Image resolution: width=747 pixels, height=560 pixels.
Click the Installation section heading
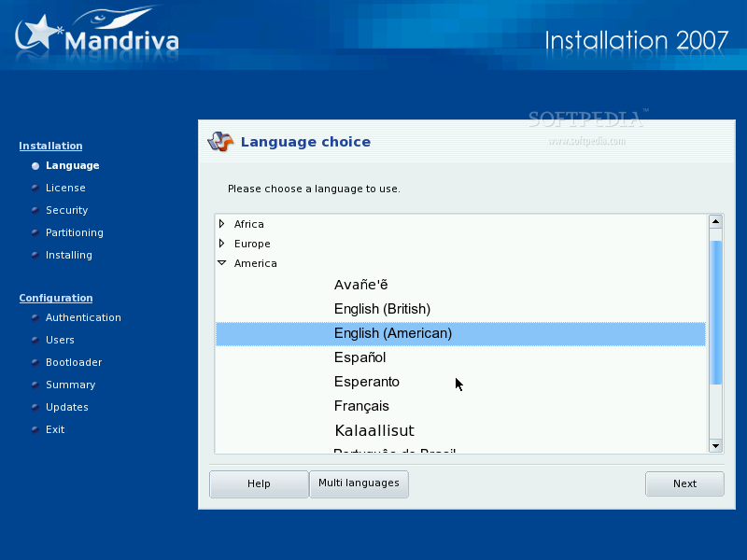(x=50, y=146)
